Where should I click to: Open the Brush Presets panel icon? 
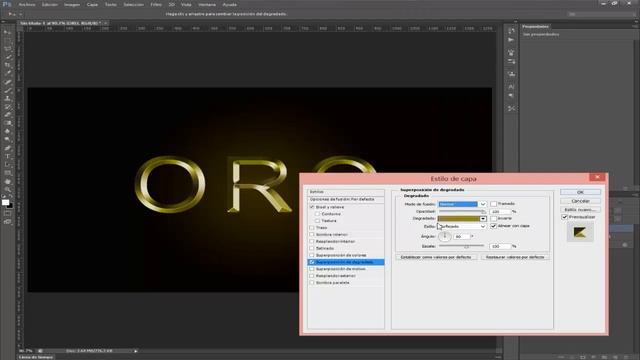(x=511, y=62)
